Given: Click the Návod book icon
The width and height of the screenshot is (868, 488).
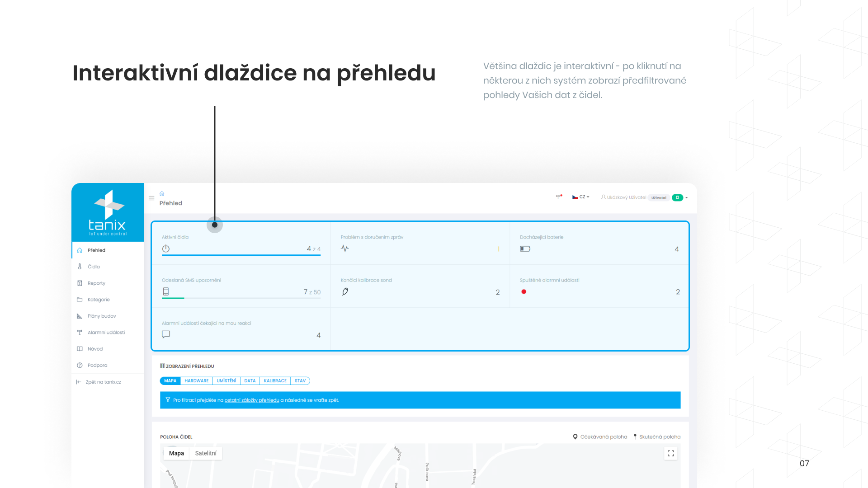Looking at the screenshot, I should (x=80, y=349).
